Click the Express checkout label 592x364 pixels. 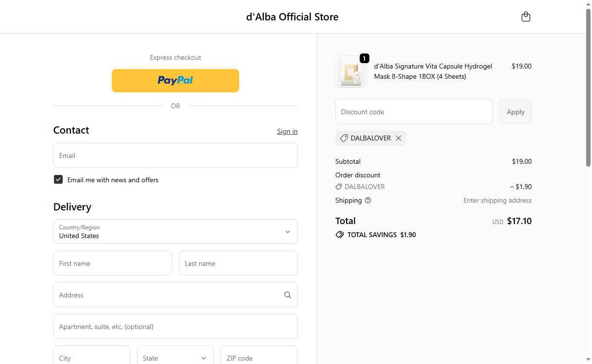pos(175,57)
